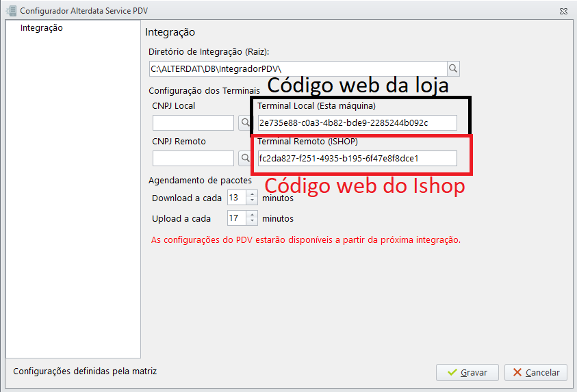
Task: Increase Download a cada minutes value
Action: [x=252, y=194]
